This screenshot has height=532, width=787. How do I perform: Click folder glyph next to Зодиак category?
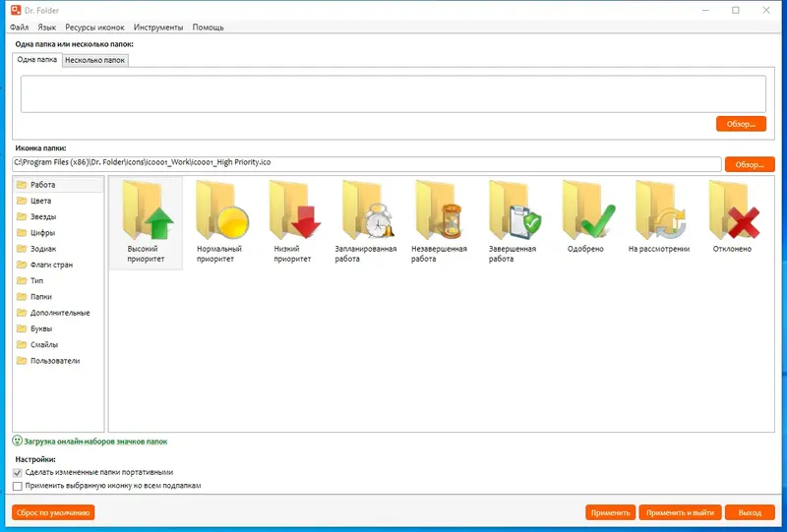pos(21,249)
